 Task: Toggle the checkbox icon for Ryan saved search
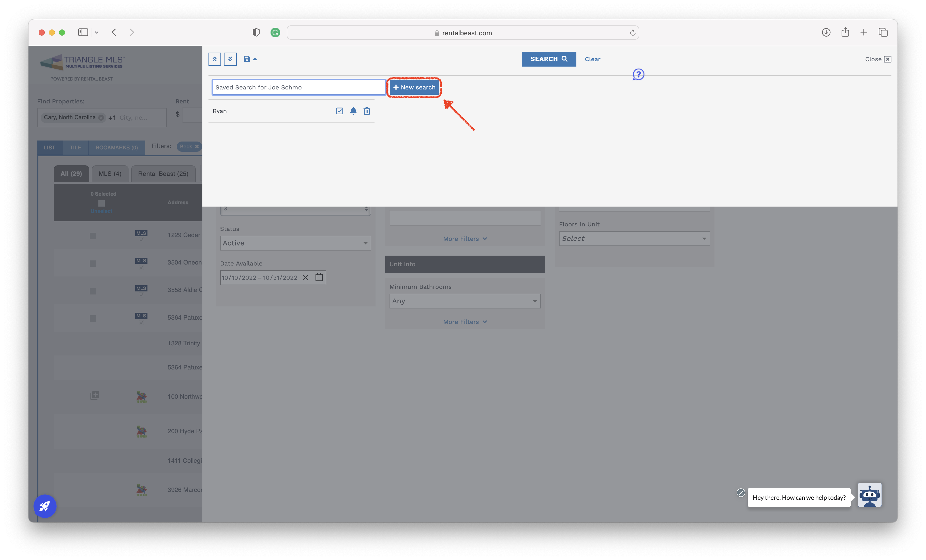coord(340,111)
